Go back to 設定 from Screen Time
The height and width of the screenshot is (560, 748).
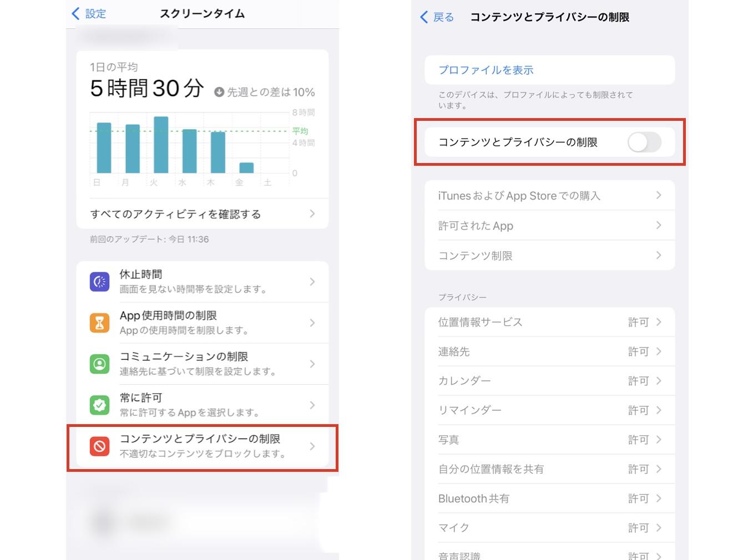89,14
